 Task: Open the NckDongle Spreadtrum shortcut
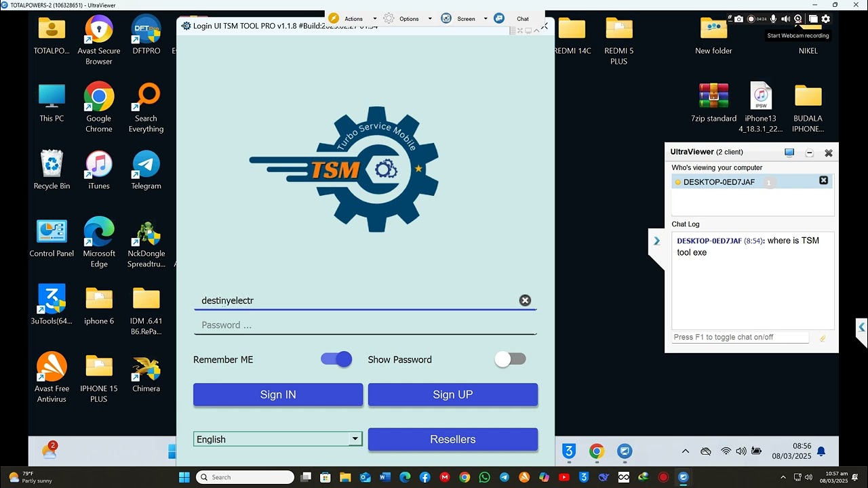146,243
